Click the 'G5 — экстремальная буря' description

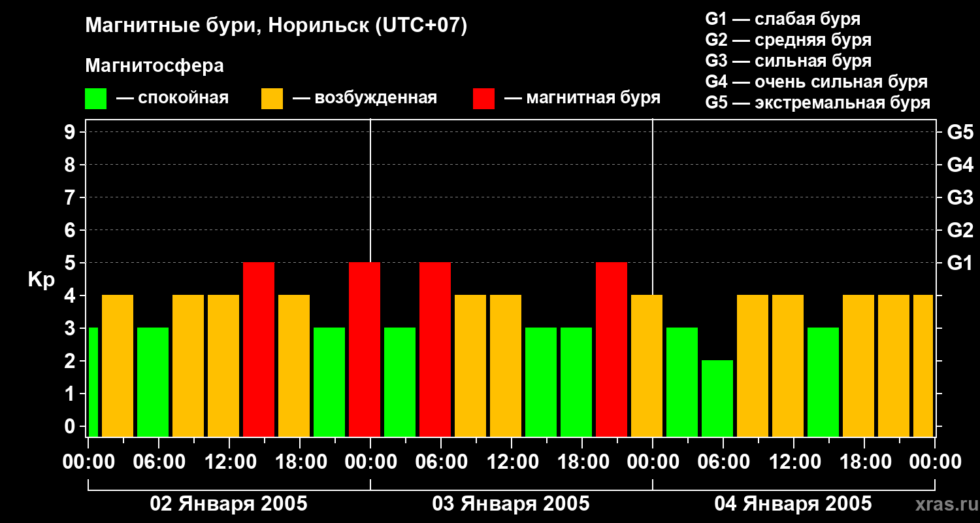(818, 103)
